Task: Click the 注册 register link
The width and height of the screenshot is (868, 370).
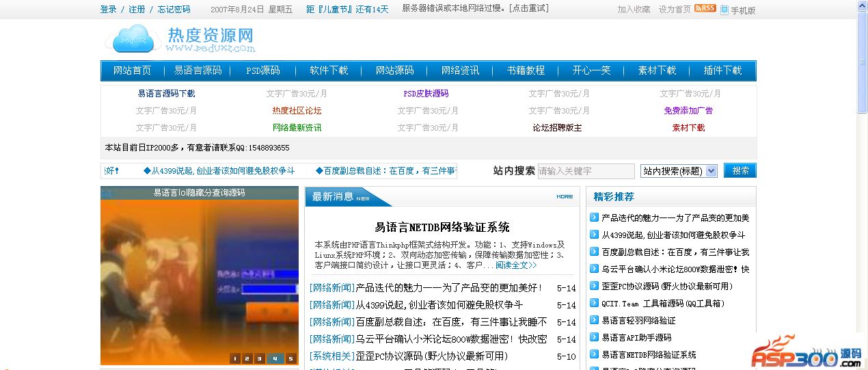Action: coord(137,10)
